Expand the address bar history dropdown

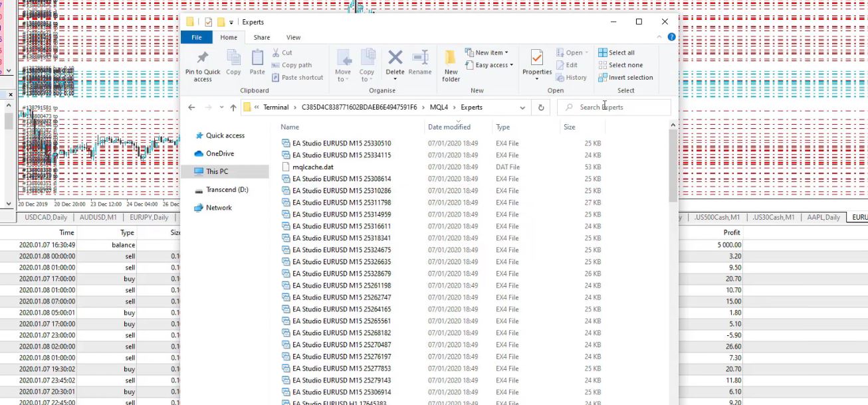point(523,108)
